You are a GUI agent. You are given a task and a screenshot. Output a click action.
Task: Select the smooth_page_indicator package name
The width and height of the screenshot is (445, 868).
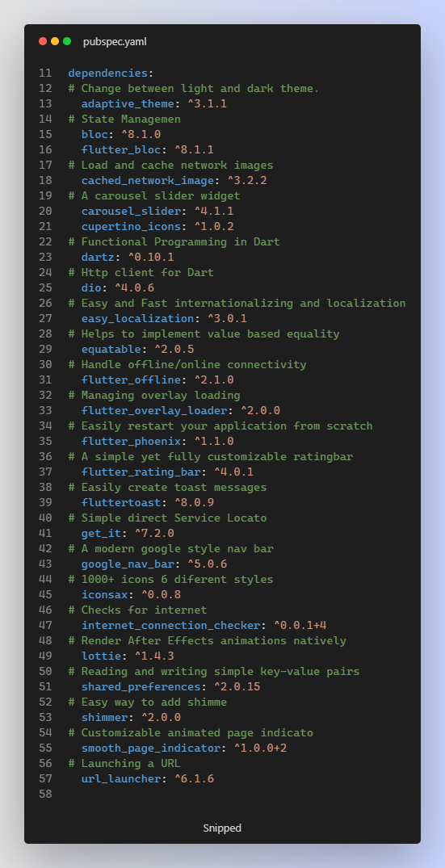coord(151,748)
